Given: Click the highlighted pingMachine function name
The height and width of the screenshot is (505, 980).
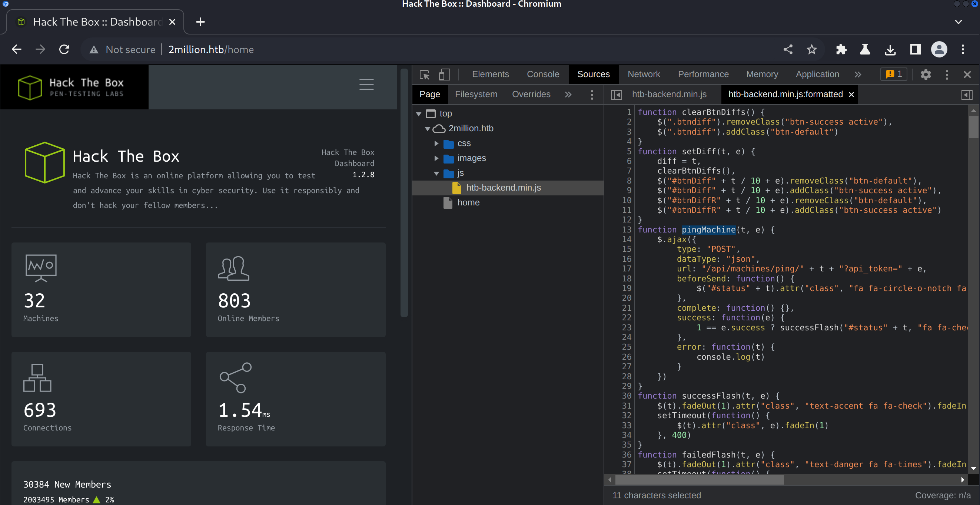Looking at the screenshot, I should (708, 230).
